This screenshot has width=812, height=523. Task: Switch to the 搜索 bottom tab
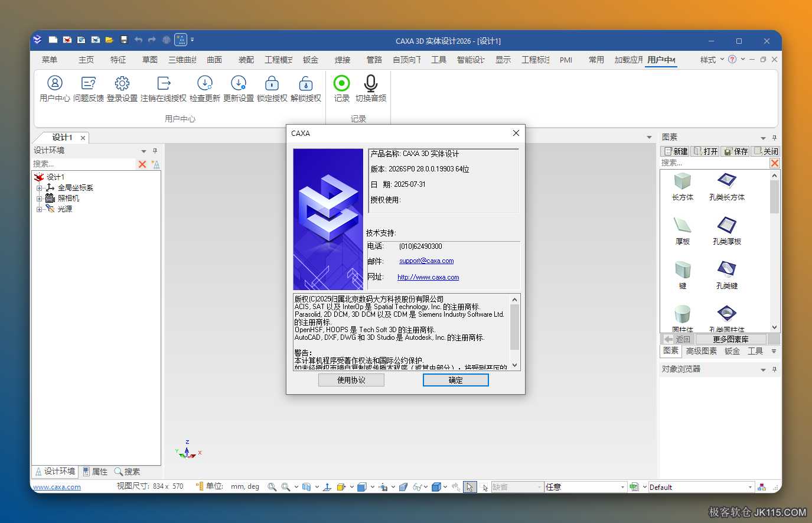pyautogui.click(x=128, y=472)
